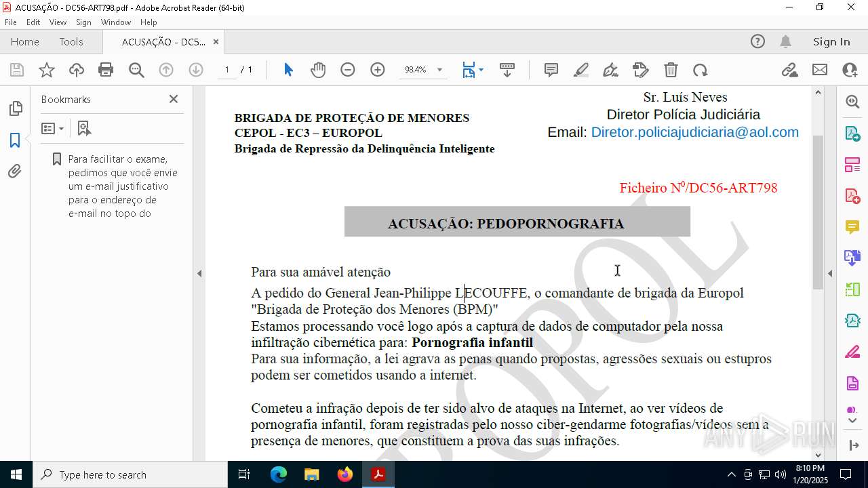Screen dimensions: 868x488
Task: Open the bookmarks options dropdown
Action: pyautogui.click(x=53, y=128)
